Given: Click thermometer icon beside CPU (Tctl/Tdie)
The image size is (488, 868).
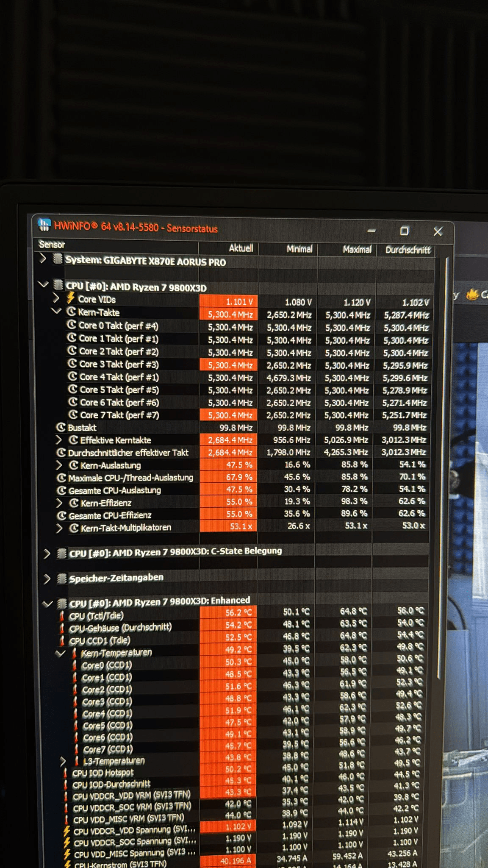Looking at the screenshot, I should (x=62, y=616).
